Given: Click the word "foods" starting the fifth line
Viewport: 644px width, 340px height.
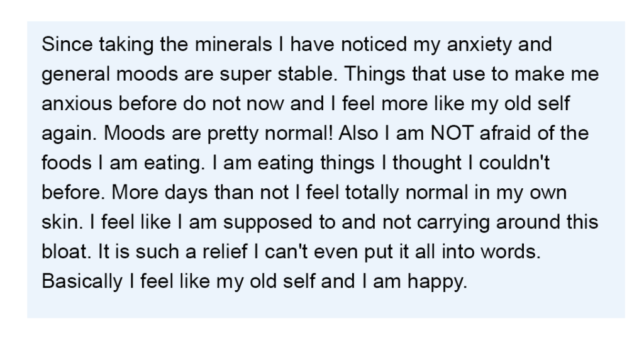Looking at the screenshot, I should pos(67,162).
